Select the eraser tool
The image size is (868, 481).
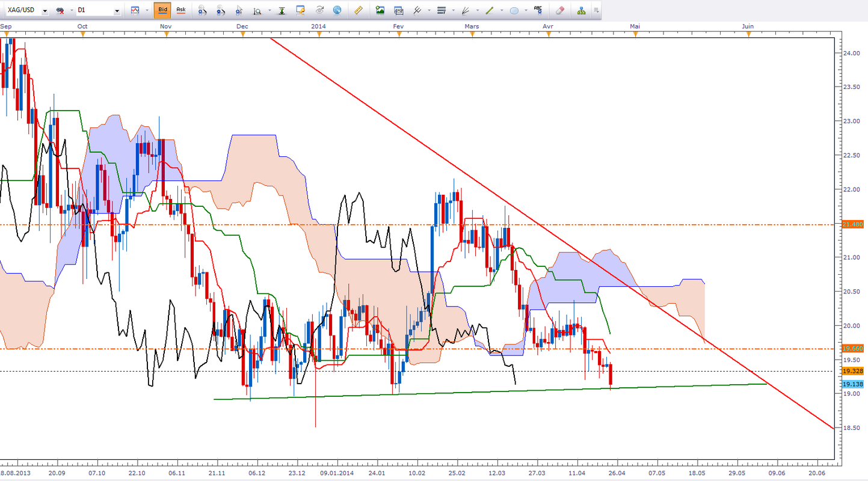[x=560, y=10]
